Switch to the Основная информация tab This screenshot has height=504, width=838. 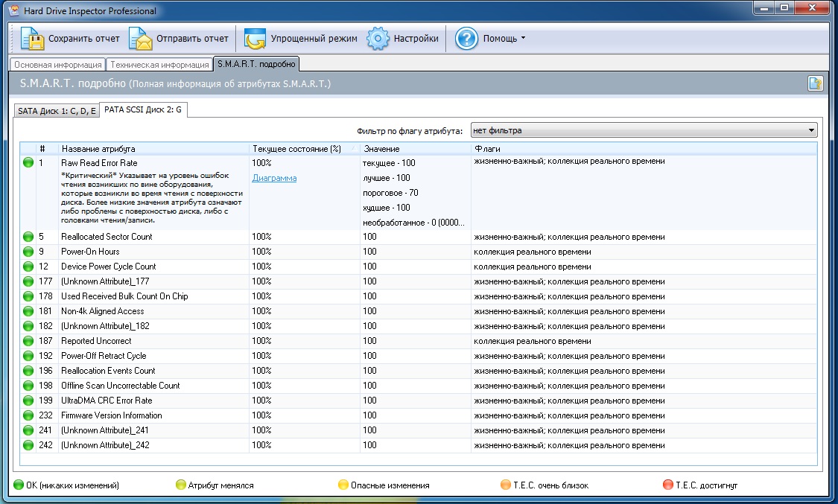pyautogui.click(x=58, y=65)
